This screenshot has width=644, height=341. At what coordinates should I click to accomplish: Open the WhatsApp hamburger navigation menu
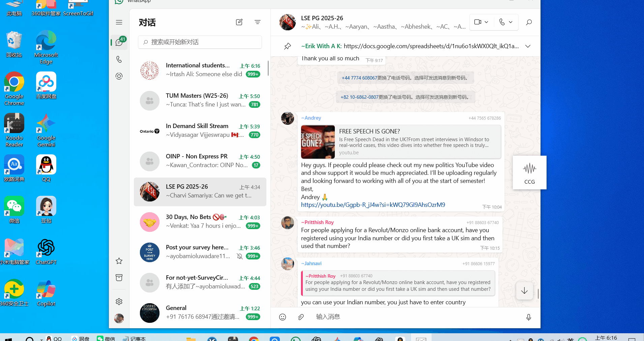[x=119, y=22]
